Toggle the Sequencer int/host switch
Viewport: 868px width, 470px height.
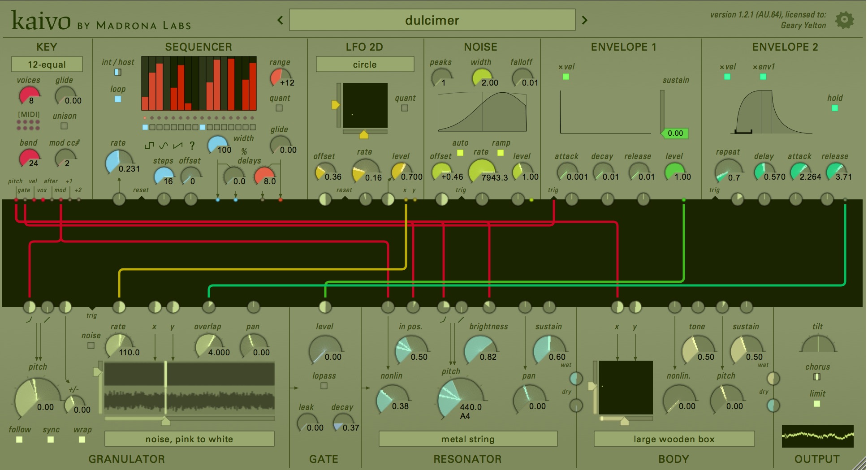(118, 72)
